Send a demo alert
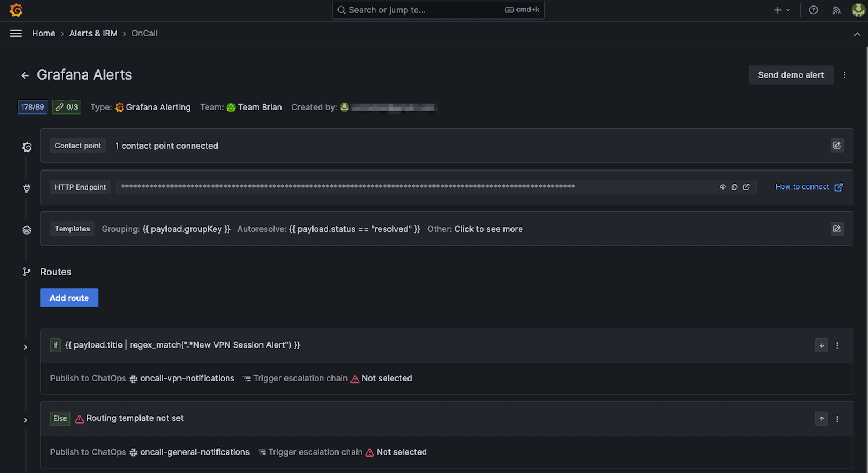 click(x=790, y=75)
